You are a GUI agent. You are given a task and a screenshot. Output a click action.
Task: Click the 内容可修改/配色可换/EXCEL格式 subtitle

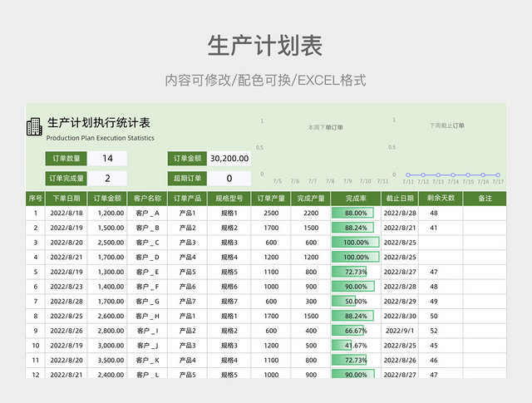click(x=265, y=81)
